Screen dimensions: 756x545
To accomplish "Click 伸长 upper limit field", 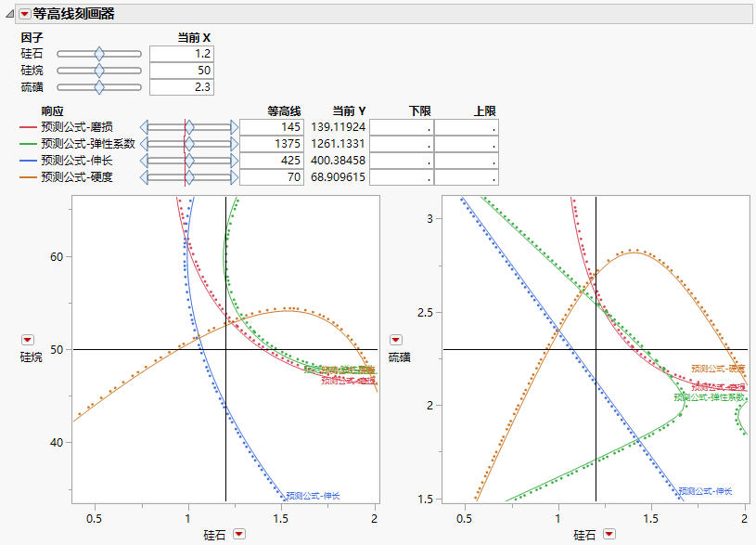I will pyautogui.click(x=467, y=161).
